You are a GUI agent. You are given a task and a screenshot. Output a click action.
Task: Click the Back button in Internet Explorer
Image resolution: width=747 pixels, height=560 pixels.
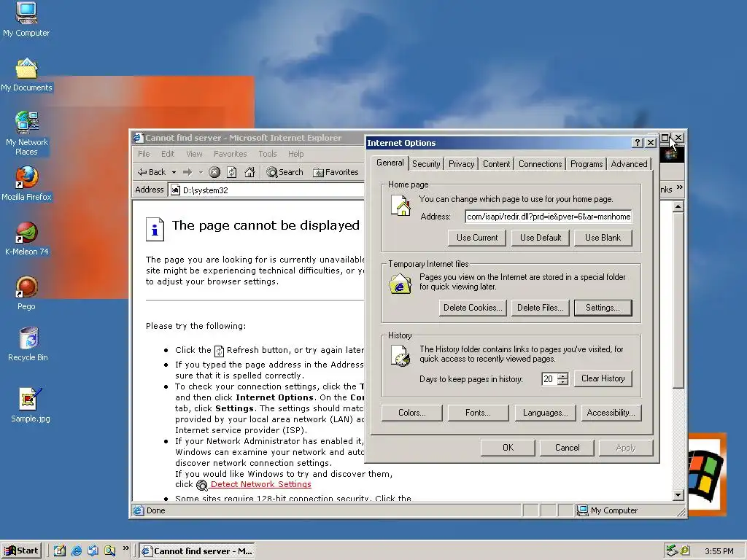tap(151, 172)
